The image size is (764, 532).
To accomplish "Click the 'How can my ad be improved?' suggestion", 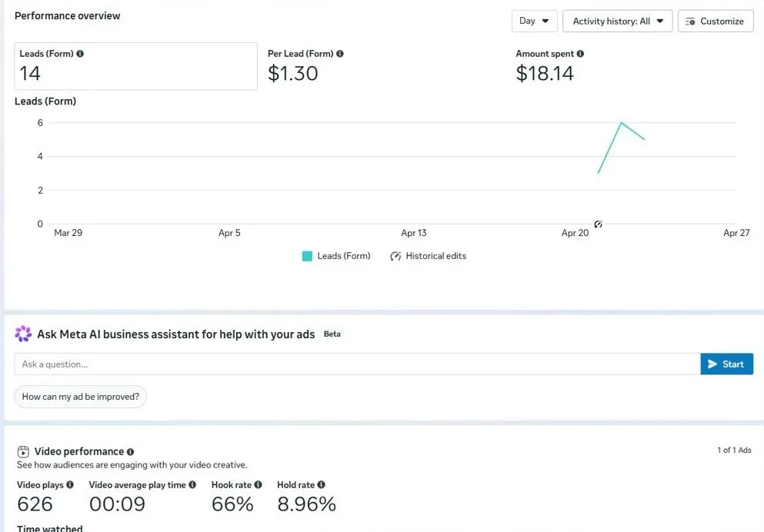I will 80,397.
